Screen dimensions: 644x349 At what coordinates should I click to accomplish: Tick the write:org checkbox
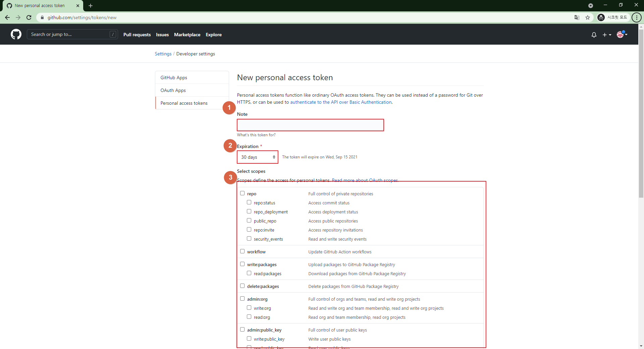click(x=249, y=308)
